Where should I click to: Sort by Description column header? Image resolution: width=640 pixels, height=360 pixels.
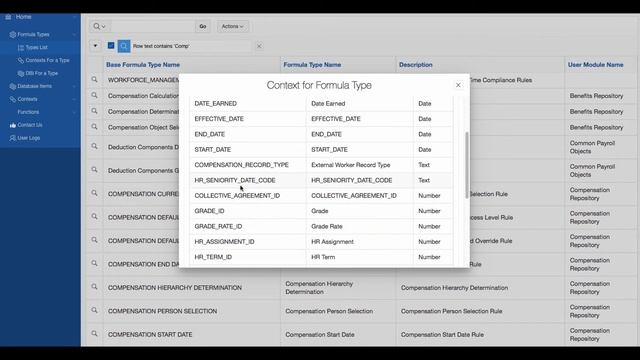[x=416, y=65]
